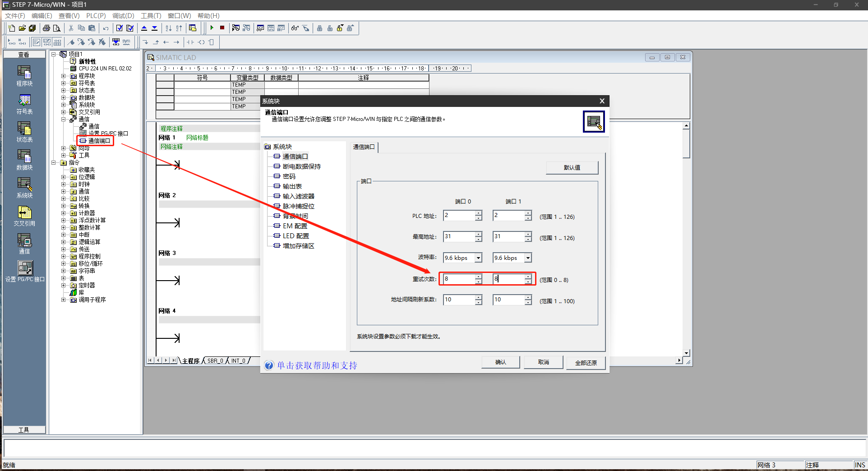Open the PLC(P) menu

(x=96, y=16)
